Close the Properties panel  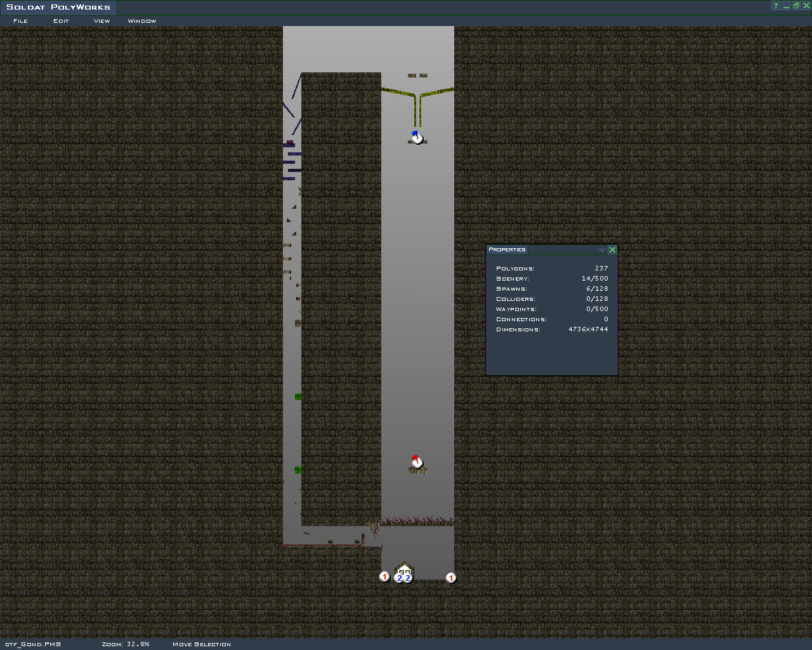click(612, 250)
